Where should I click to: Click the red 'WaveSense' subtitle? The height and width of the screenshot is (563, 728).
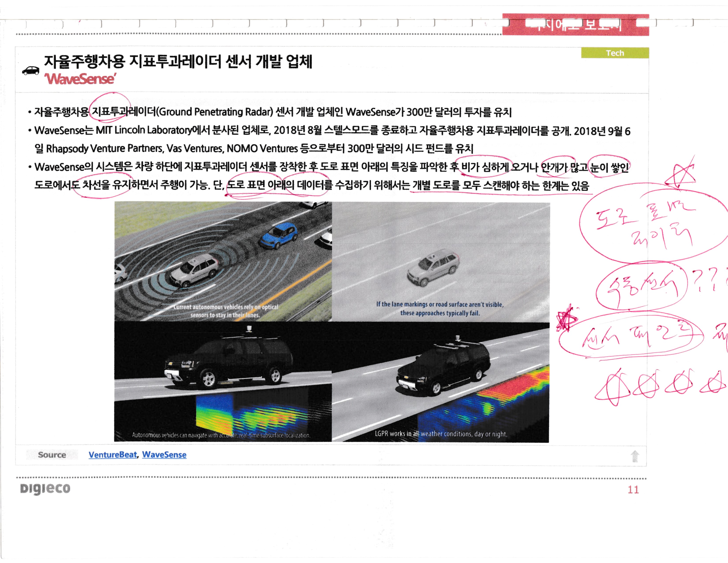pos(80,79)
